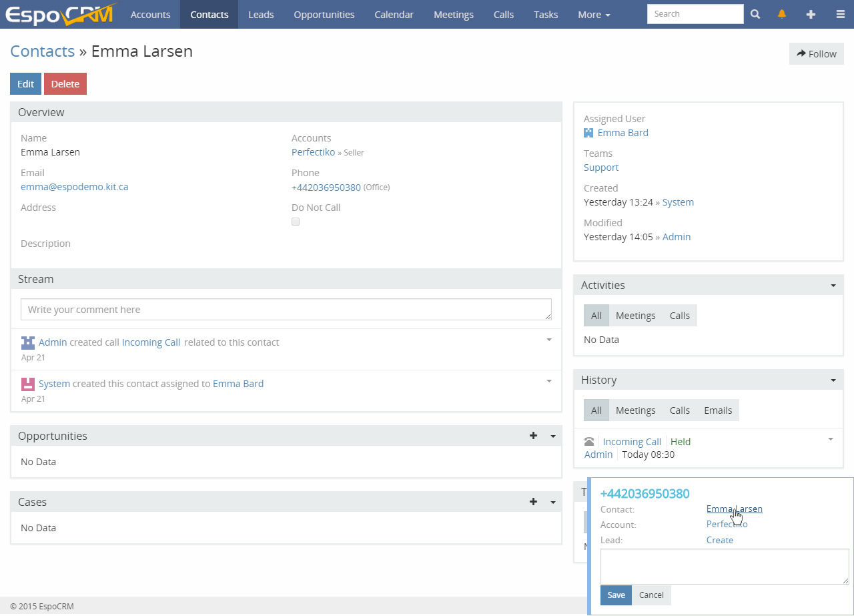Click the phone icon beside Incoming Call
854x616 pixels.
click(589, 442)
